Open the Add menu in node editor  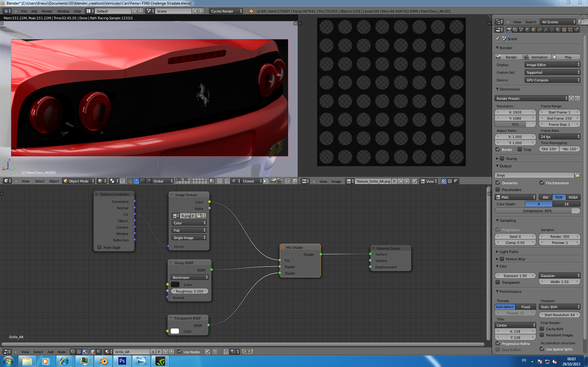pos(50,352)
